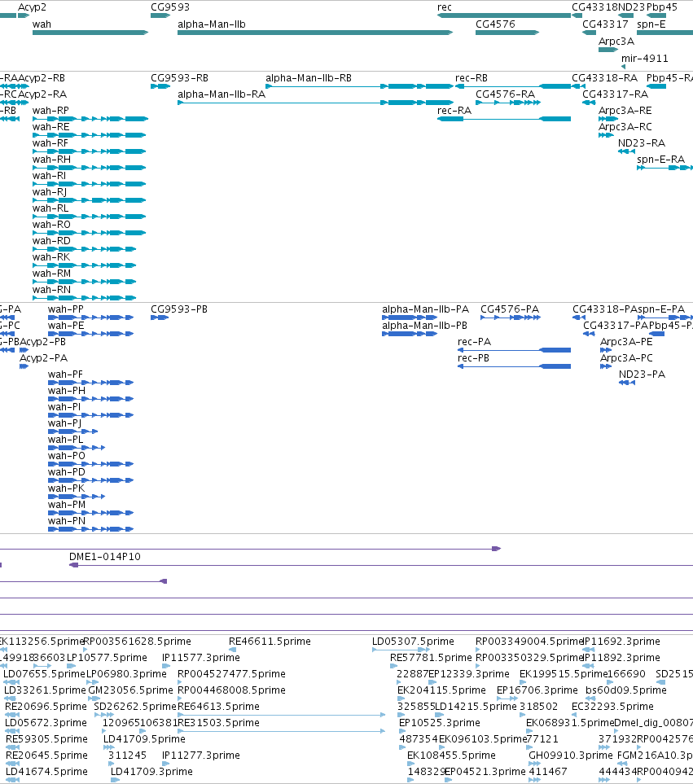693x784 pixels.
Task: Click the Arpc3A gene label
Action: coord(616,41)
